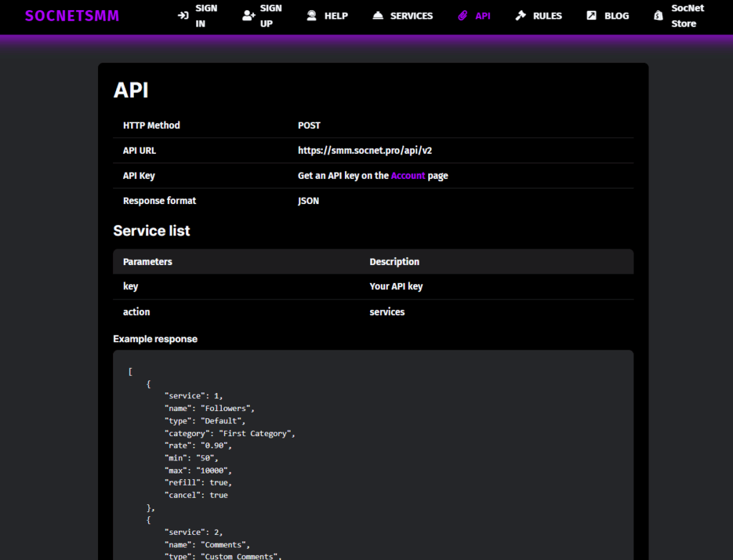This screenshot has height=560, width=733.
Task: Click the Services bell-tray icon
Action: coord(378,16)
